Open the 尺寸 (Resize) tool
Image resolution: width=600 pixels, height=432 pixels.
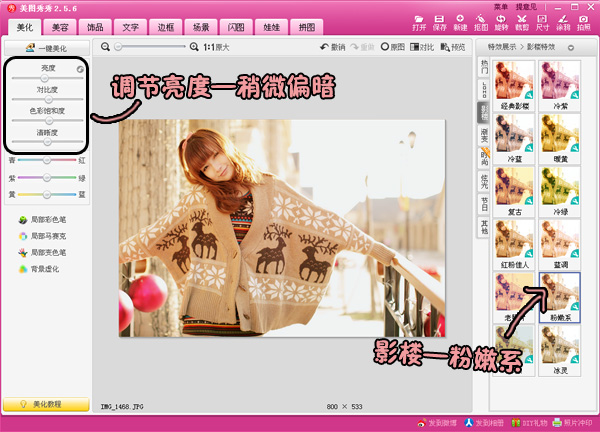coord(541,22)
